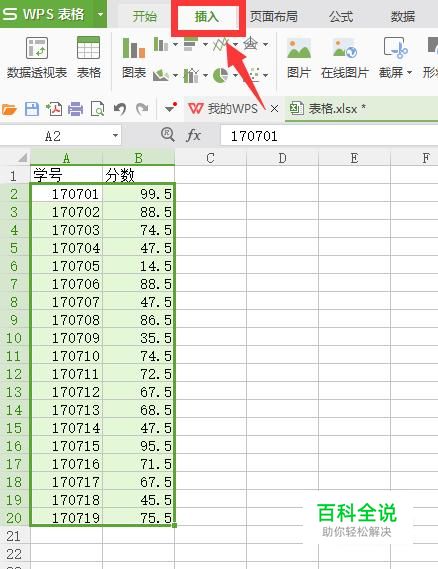Viewport: 438px width, 569px height.
Task: Switch to the 开始 tab
Action: click(x=144, y=16)
